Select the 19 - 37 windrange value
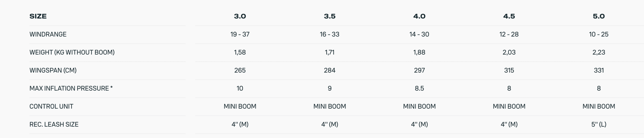The image size is (644, 138). (x=240, y=34)
